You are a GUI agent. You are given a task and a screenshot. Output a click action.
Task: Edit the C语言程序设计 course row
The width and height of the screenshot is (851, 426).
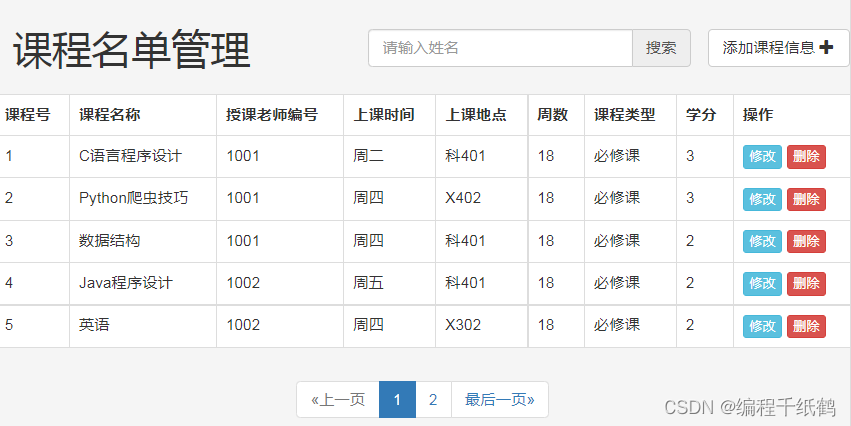(x=762, y=157)
